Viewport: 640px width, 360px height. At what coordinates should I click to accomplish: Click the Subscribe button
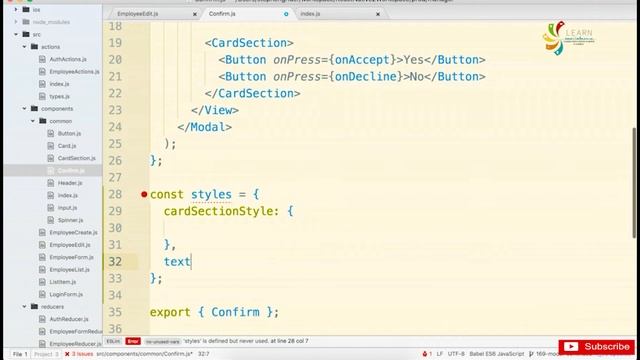597,347
